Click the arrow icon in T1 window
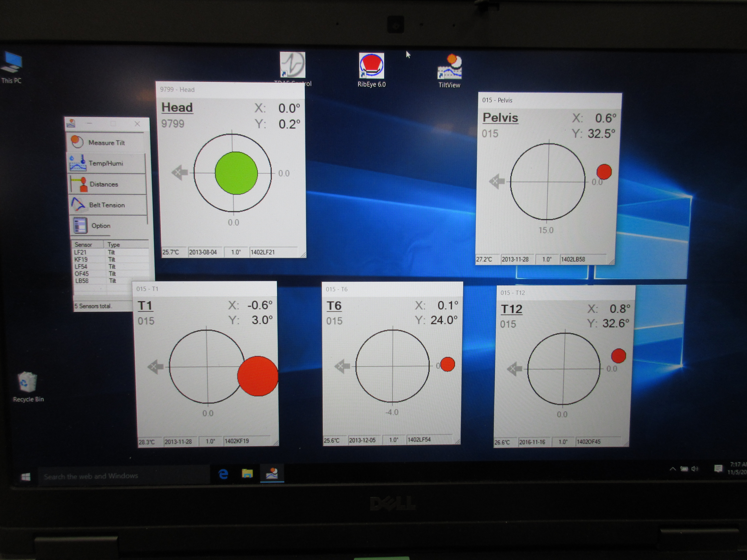Viewport: 747px width, 560px height. point(155,367)
